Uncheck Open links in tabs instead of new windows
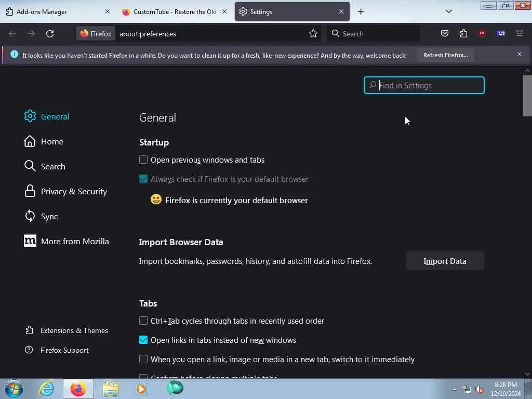The height and width of the screenshot is (399, 532). (x=143, y=340)
